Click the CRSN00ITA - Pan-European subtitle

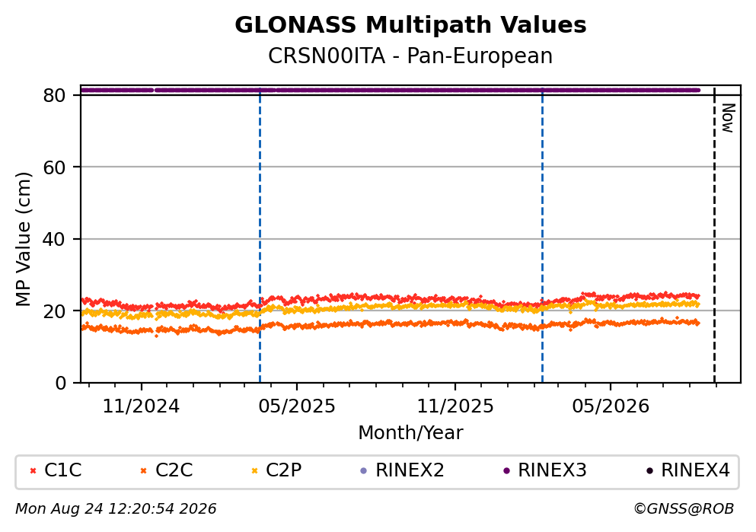point(410,56)
